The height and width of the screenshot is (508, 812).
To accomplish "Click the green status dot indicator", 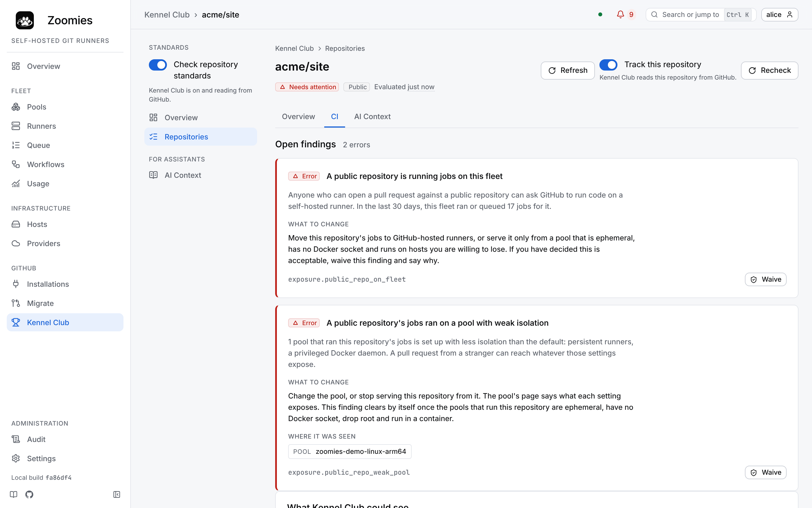I will [x=600, y=14].
